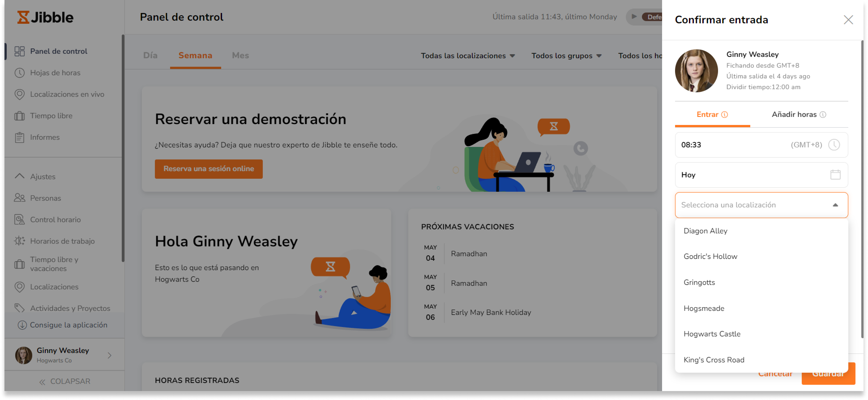Click the Personas people icon
The height and width of the screenshot is (400, 868).
[19, 198]
